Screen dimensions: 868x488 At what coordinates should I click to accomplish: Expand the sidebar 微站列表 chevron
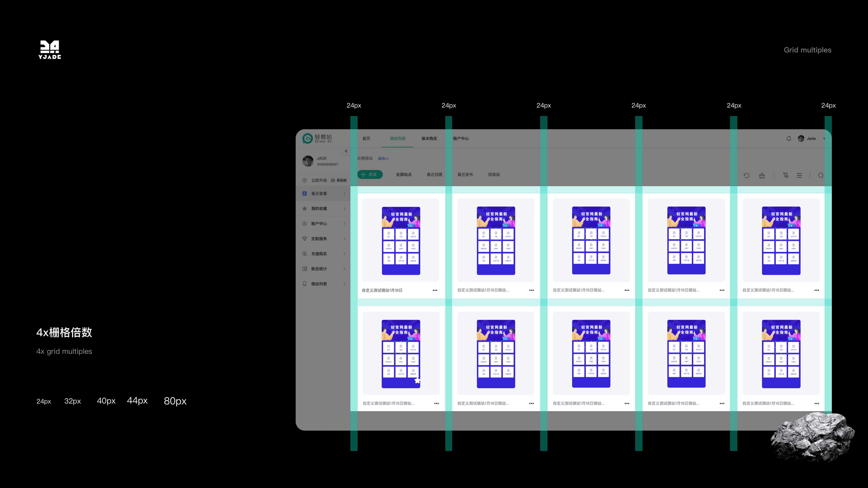point(344,284)
